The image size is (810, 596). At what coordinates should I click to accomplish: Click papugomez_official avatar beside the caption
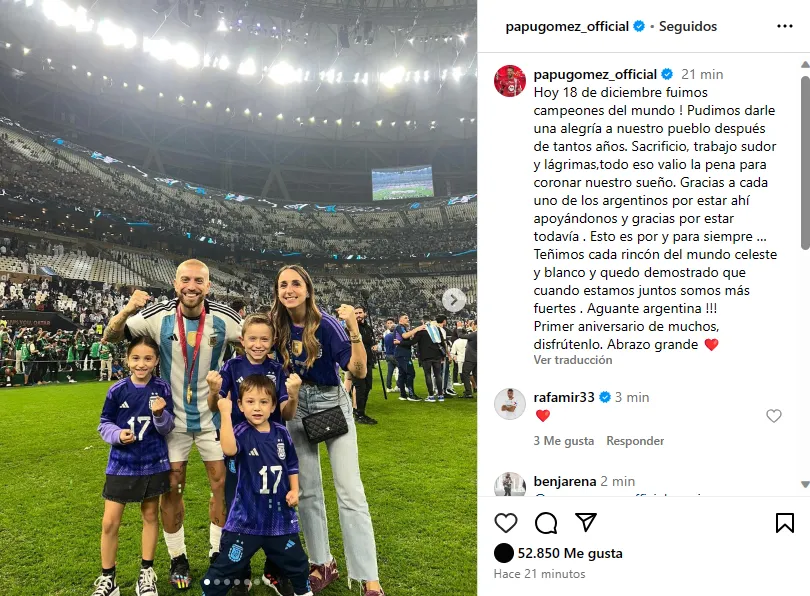tap(510, 81)
